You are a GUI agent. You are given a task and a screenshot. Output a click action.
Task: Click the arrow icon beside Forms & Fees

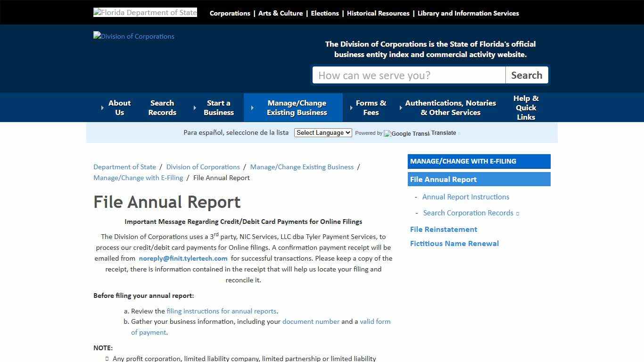(x=351, y=107)
